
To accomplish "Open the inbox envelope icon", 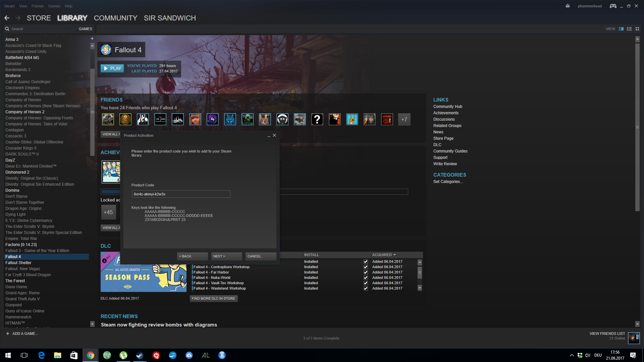I will [x=568, y=6].
